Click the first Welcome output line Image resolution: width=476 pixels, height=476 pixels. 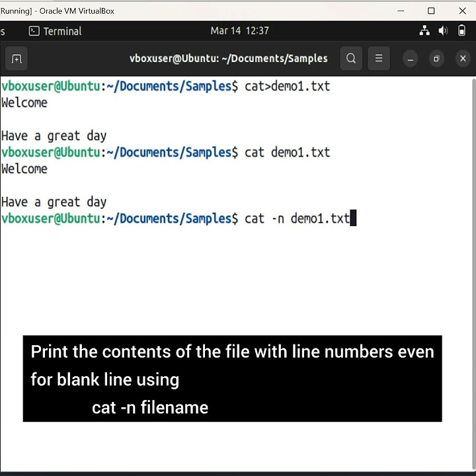pyautogui.click(x=24, y=102)
